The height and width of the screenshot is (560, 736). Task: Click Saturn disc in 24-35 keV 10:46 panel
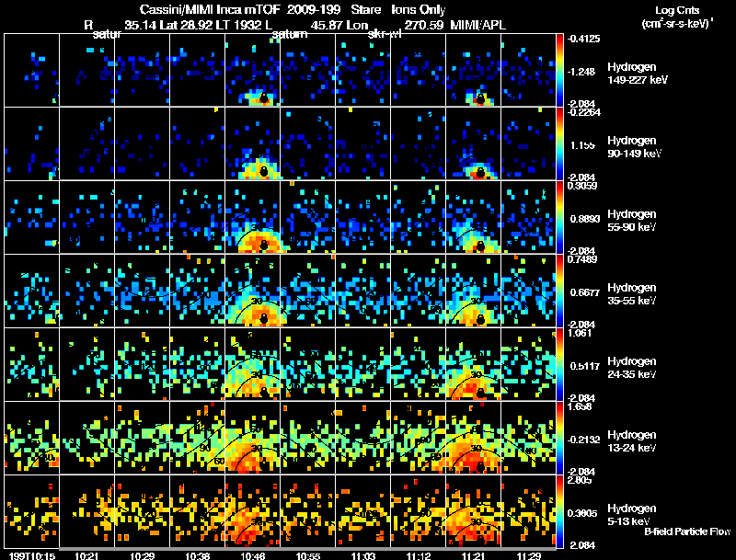click(264, 392)
